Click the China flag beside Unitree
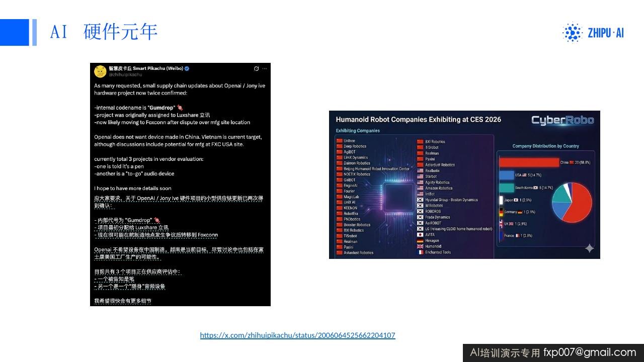The height and width of the screenshot is (362, 644). click(339, 141)
